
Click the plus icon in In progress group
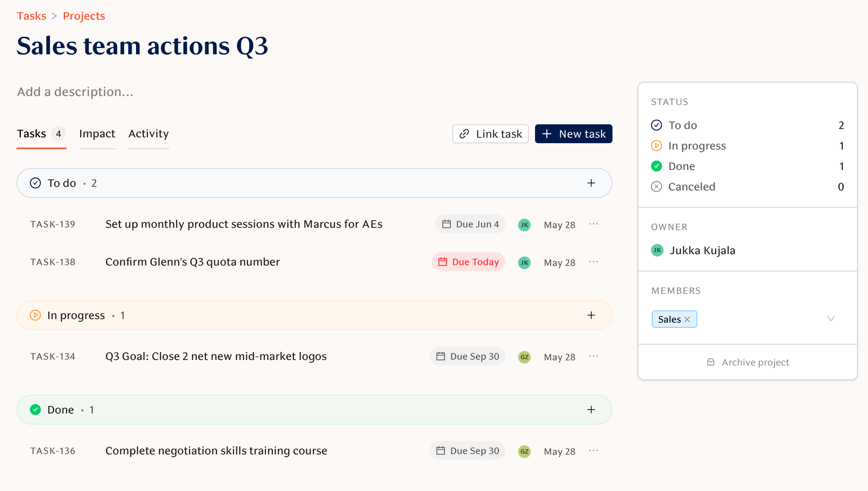(x=591, y=315)
